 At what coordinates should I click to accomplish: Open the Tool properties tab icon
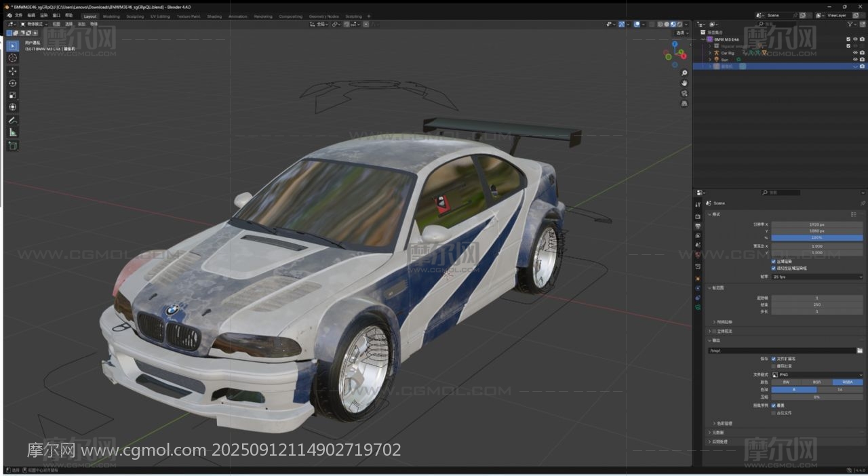tap(698, 204)
